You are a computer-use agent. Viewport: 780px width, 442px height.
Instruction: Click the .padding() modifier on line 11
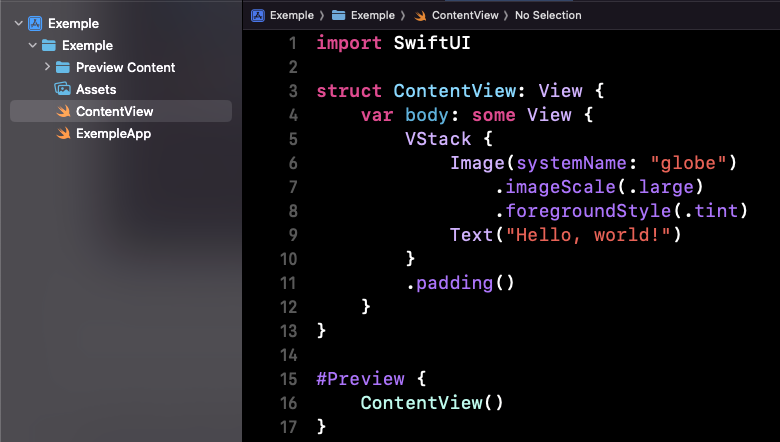click(459, 283)
